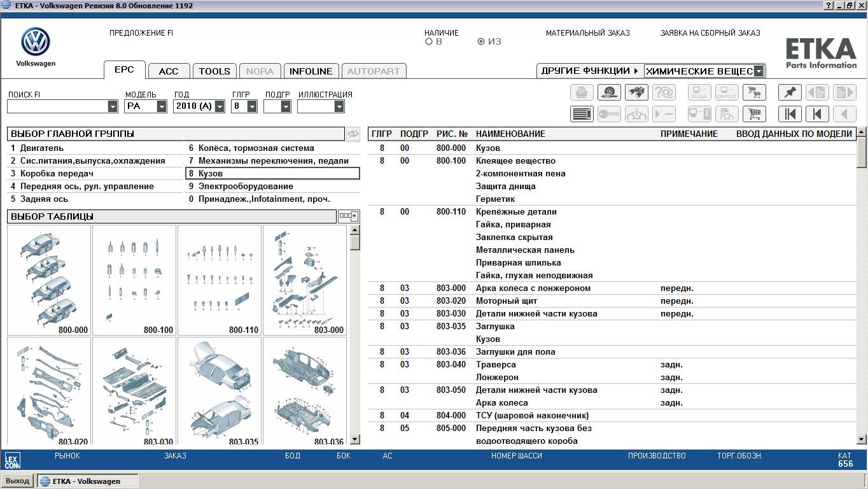This screenshot has height=489, width=868.
Task: Click the thumbnail layout icon beside ВЫБОР ТАБЛИЦЫ
Action: pyautogui.click(x=348, y=216)
